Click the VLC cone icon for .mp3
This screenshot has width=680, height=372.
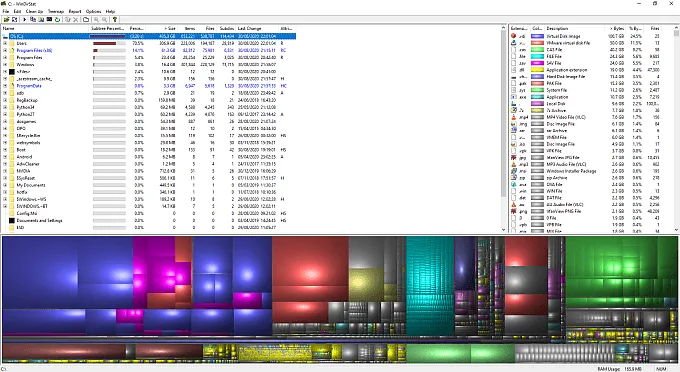pyautogui.click(x=513, y=164)
